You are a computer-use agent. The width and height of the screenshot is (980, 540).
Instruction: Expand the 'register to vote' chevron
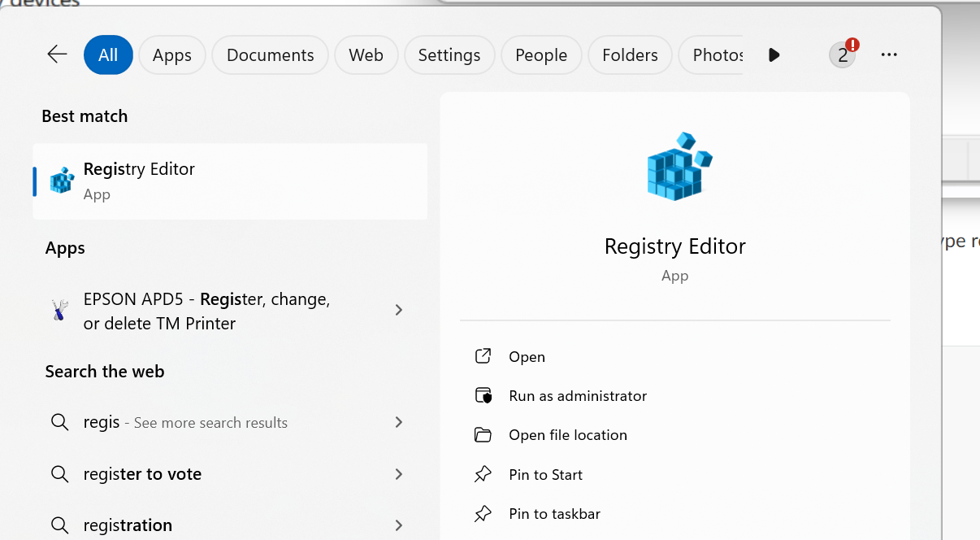coord(398,474)
